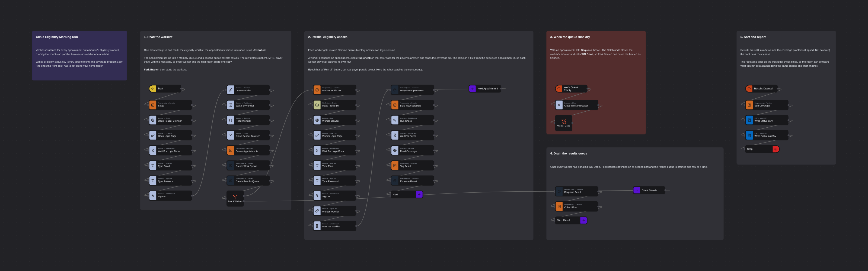The height and width of the screenshot is (271, 868).
Task: Click the red Stop node icon
Action: coord(776,149)
